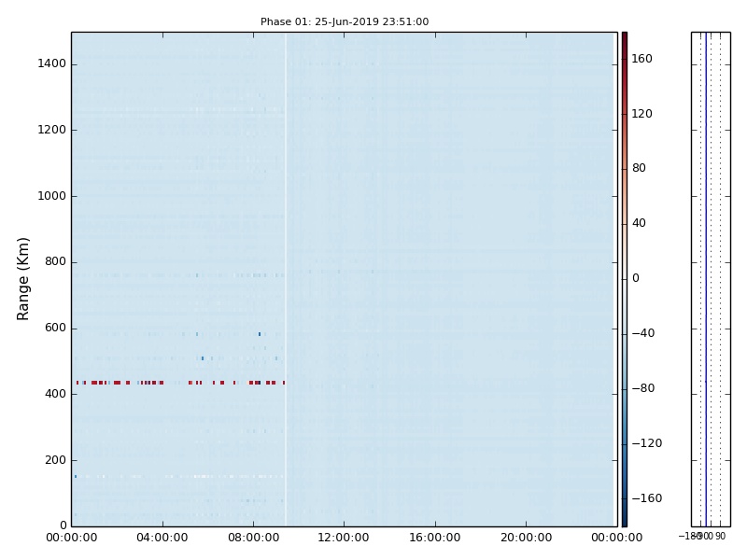This screenshot has width=747, height=560.
Task: Click the colorbar label −120
Action: (647, 443)
